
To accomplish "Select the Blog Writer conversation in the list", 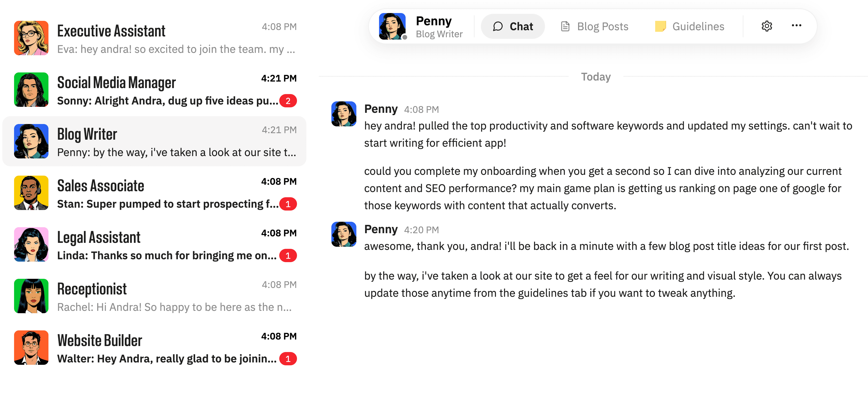I will 154,141.
